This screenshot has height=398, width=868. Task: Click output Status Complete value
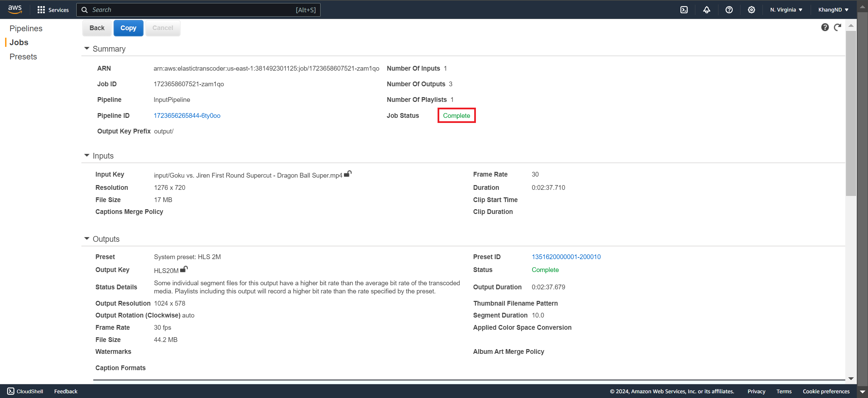[545, 270]
